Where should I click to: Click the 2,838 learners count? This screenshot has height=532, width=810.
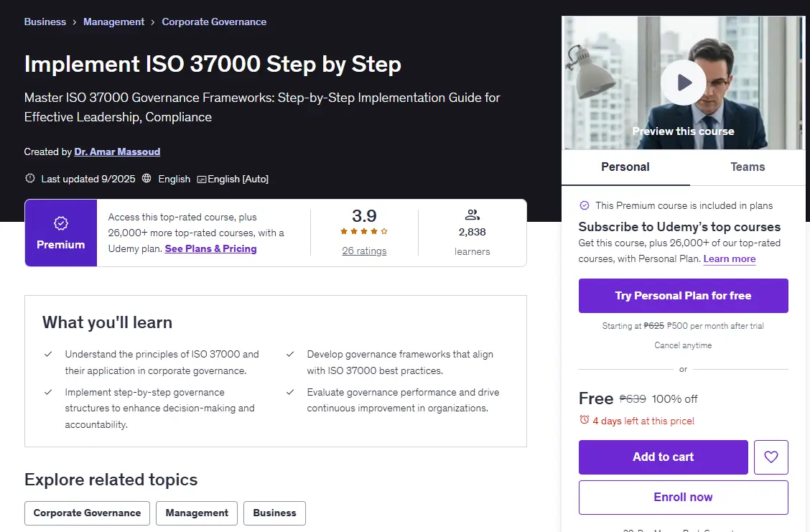click(x=472, y=232)
